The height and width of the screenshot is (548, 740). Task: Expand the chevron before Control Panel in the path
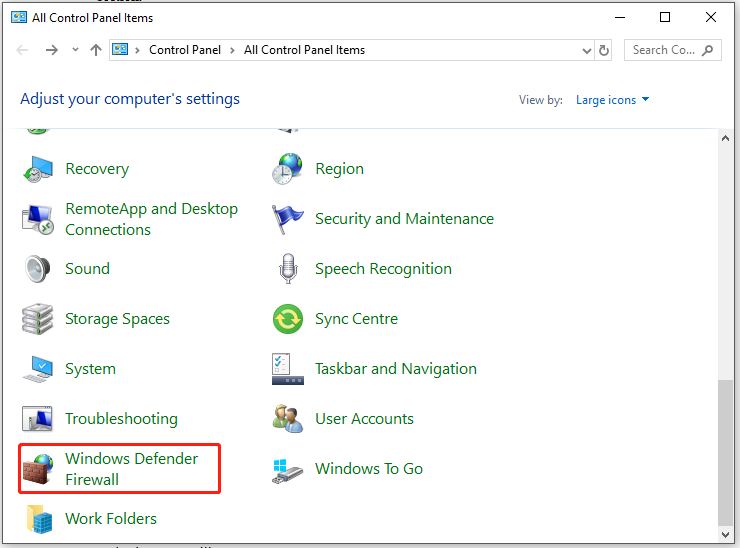[137, 50]
